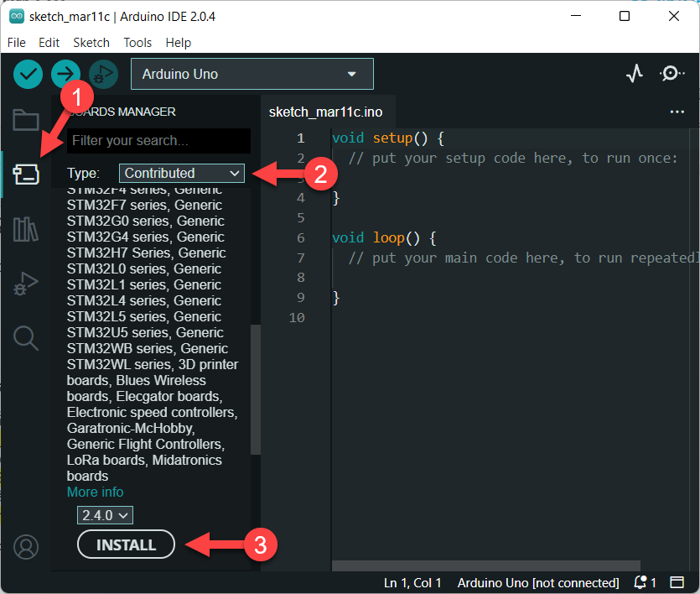Open the Sketchbook folder sidebar icon

[x=26, y=120]
